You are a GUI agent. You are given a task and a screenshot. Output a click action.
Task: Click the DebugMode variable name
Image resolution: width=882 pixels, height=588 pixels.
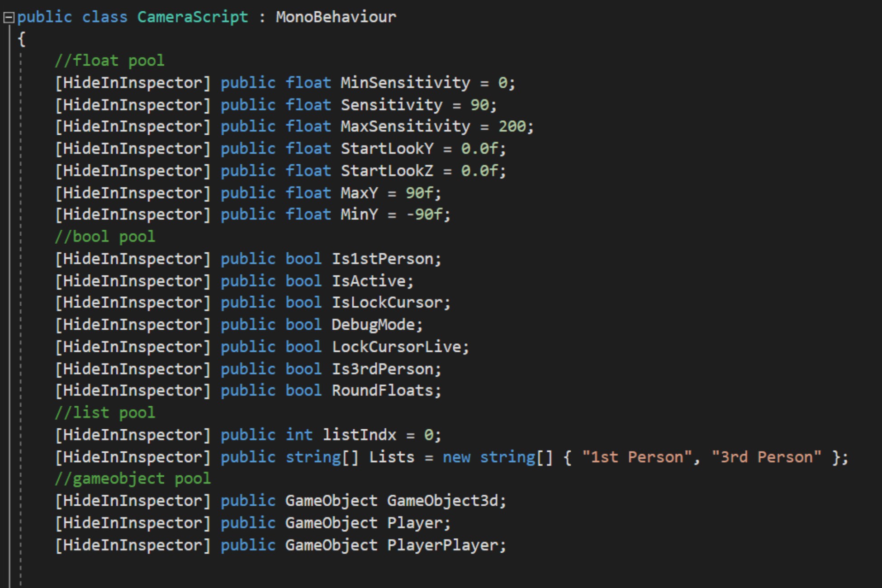[x=373, y=325]
